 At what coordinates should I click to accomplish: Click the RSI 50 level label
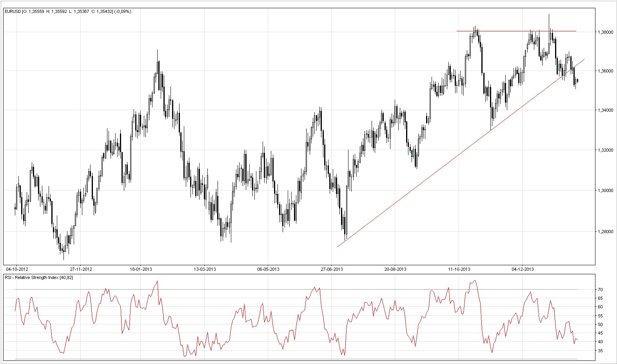600,324
